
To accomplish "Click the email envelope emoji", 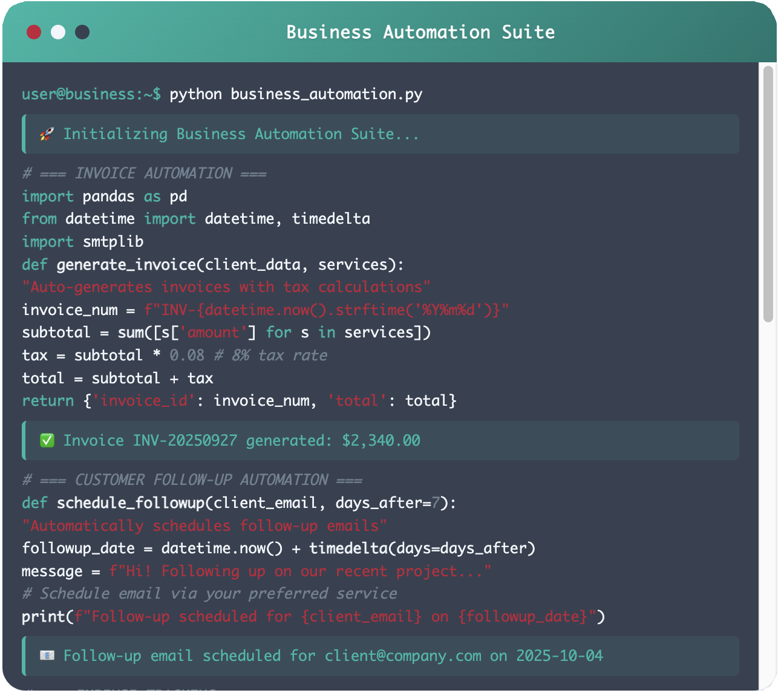I will (47, 656).
